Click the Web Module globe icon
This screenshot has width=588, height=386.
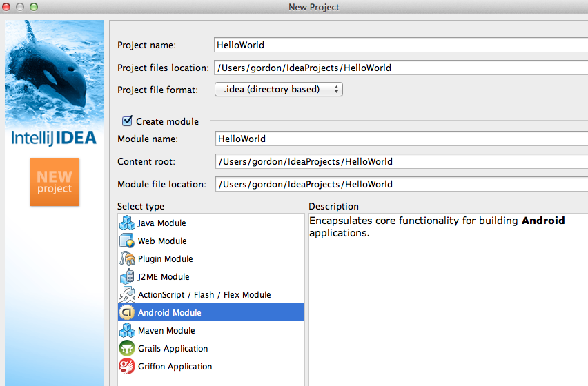tap(127, 241)
